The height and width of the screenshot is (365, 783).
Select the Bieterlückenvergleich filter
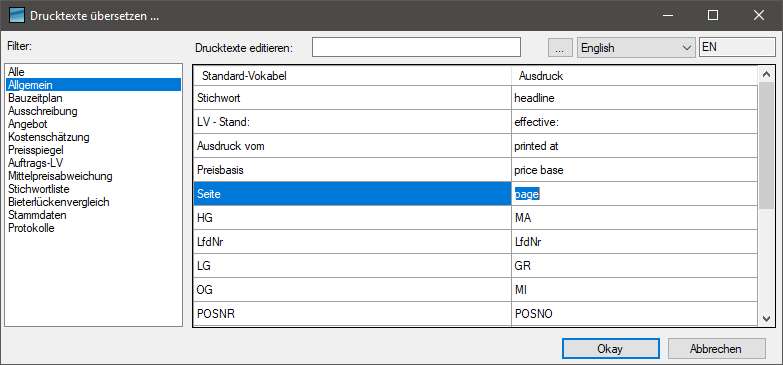click(x=93, y=202)
